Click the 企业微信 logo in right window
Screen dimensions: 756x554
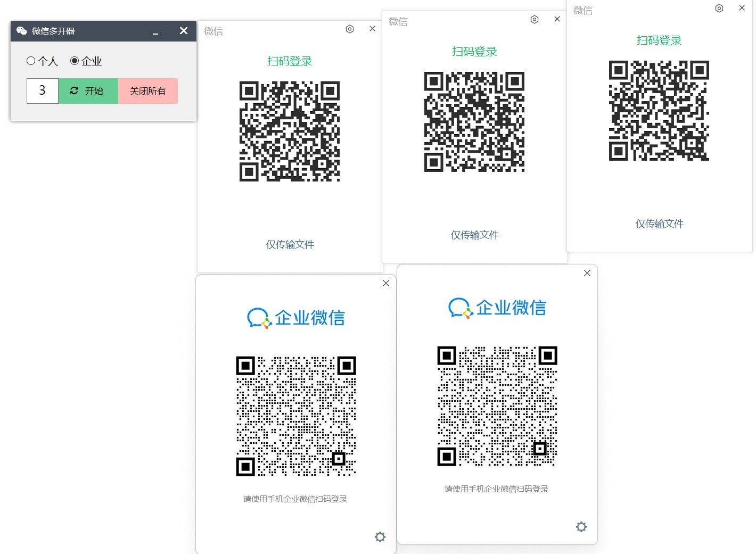coord(497,308)
